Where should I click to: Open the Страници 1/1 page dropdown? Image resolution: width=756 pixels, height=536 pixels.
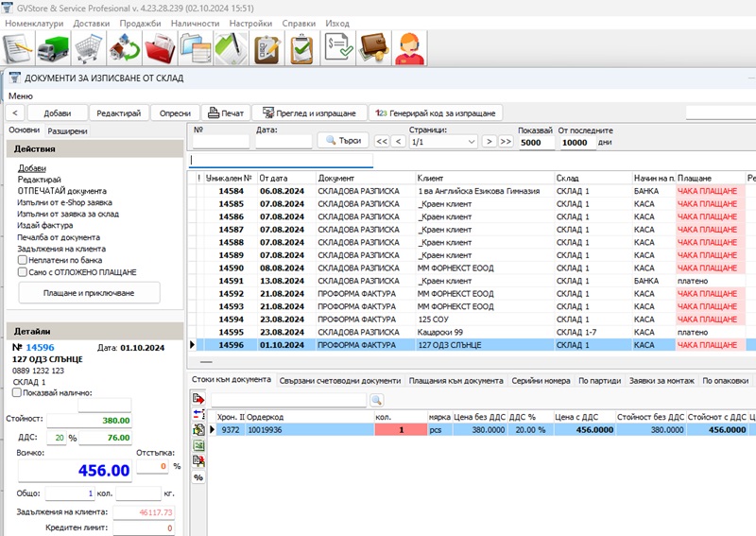click(x=443, y=142)
